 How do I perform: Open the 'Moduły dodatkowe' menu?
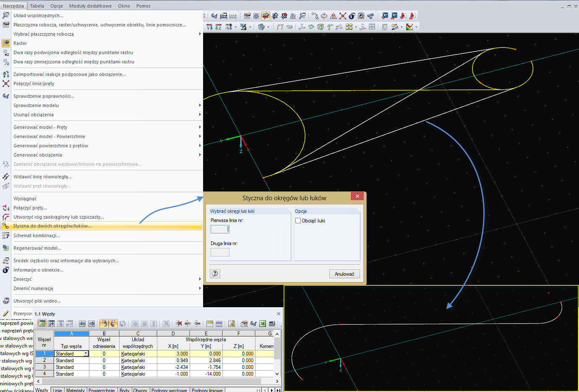(90, 6)
